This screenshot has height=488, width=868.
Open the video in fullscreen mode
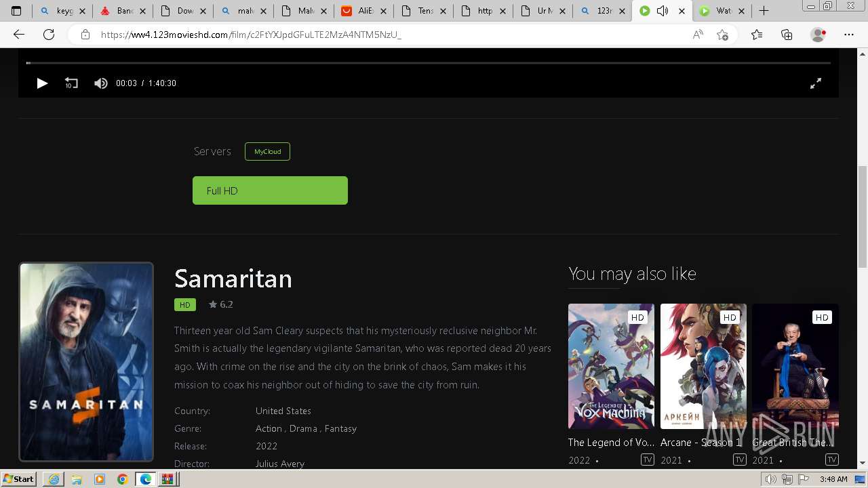pos(816,83)
